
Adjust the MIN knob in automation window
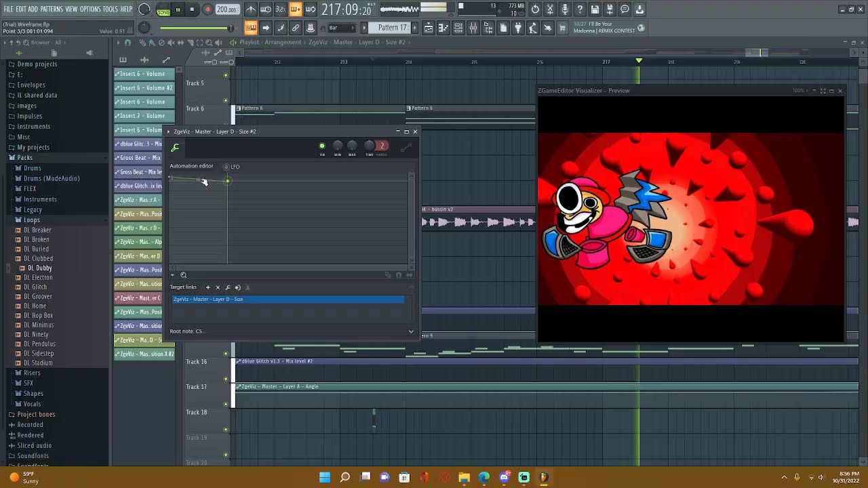338,146
